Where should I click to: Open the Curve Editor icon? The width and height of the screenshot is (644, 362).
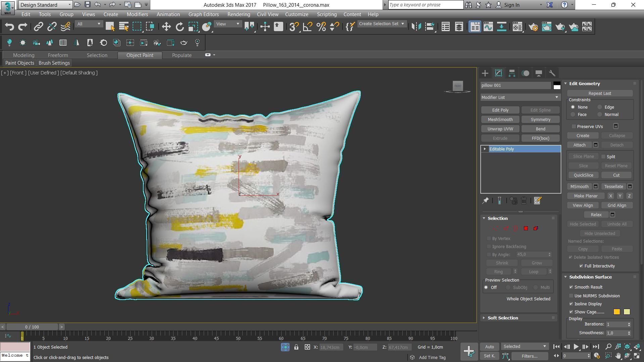(x=488, y=27)
